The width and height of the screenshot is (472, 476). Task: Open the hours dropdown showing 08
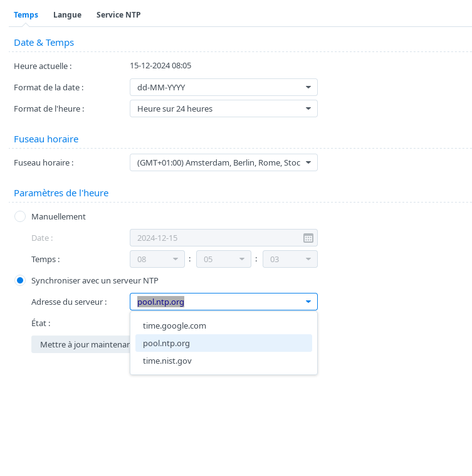157,259
